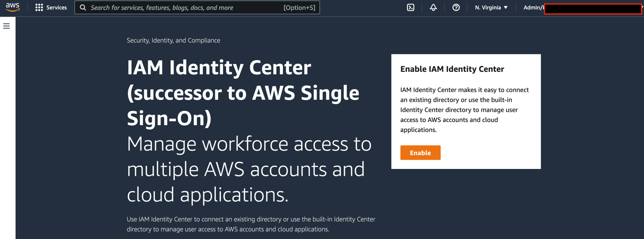The image size is (644, 239).
Task: Launch CloudShell from the top bar icon
Action: click(411, 8)
